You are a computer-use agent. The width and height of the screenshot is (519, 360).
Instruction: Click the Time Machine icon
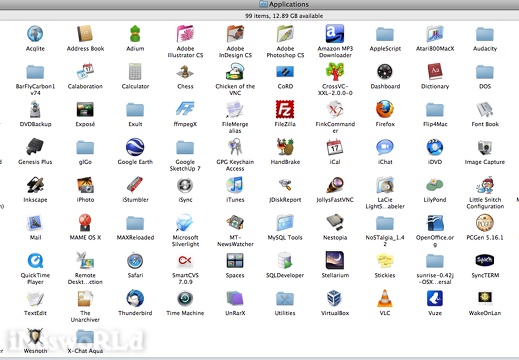coord(185,298)
